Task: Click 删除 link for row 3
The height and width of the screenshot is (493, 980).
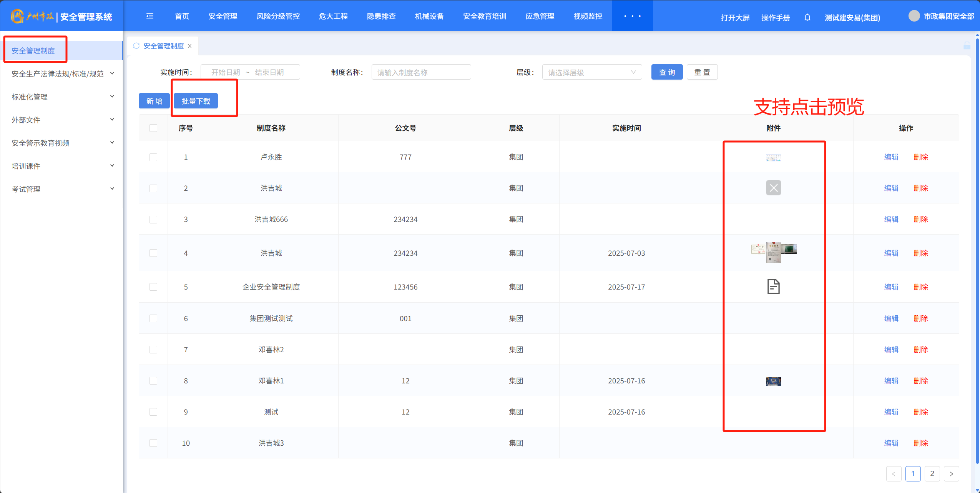Action: pyautogui.click(x=920, y=219)
